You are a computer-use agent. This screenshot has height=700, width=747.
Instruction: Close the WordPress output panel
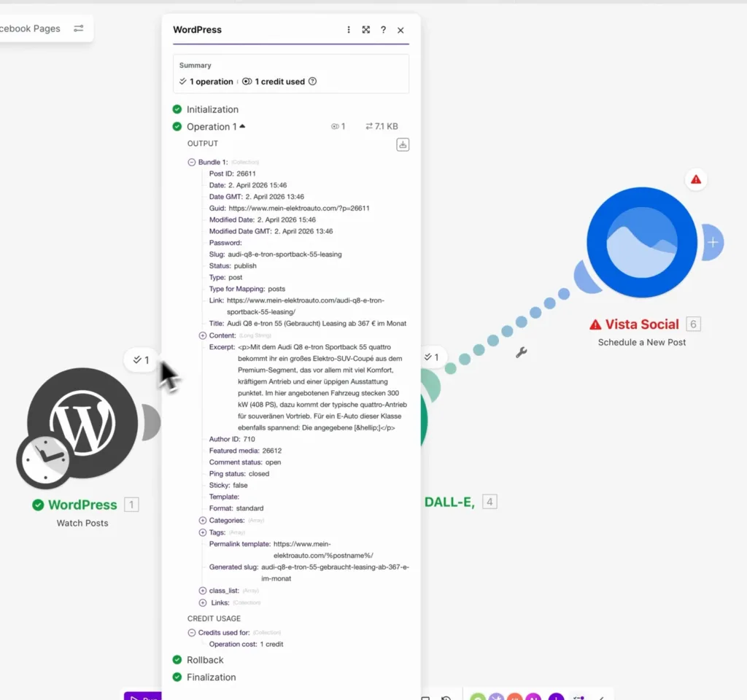400,30
